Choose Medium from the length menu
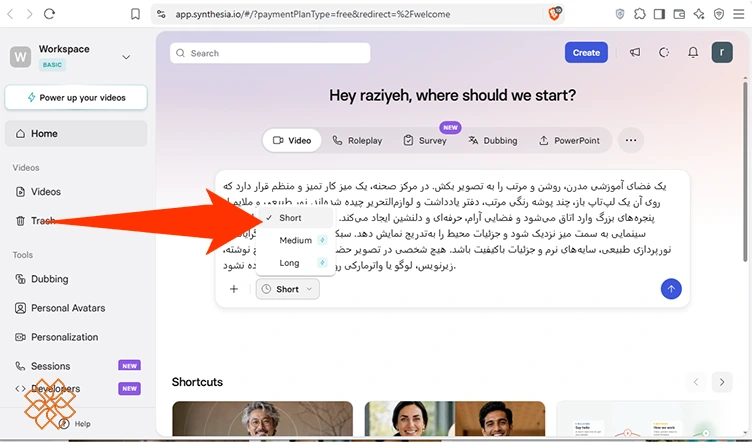The height and width of the screenshot is (443, 752). [x=295, y=240]
